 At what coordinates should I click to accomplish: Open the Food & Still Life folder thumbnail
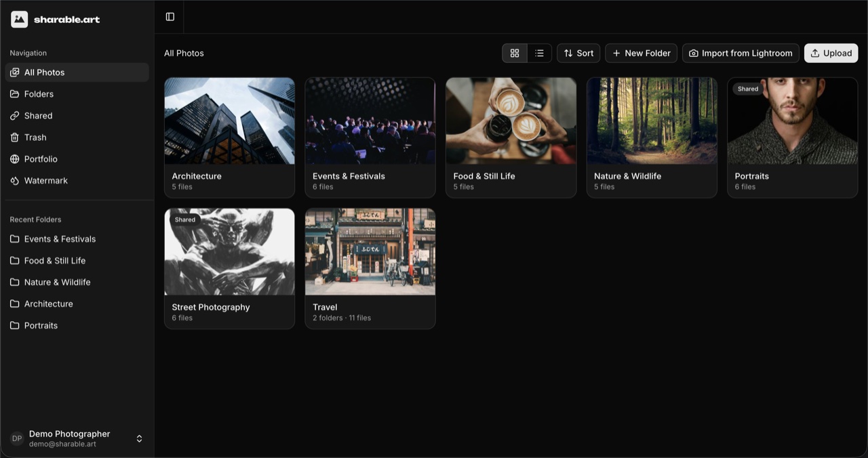coord(511,121)
